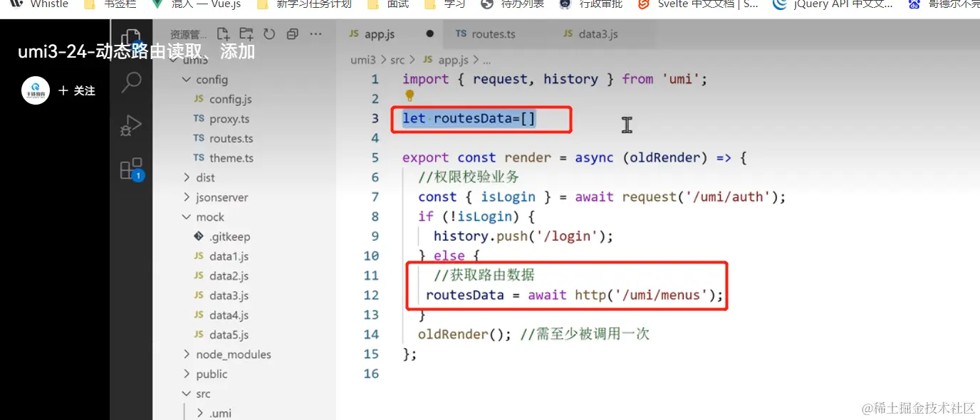Click the 资源管理器 explorer panel title
Screen dimensions: 980x420
(x=189, y=34)
